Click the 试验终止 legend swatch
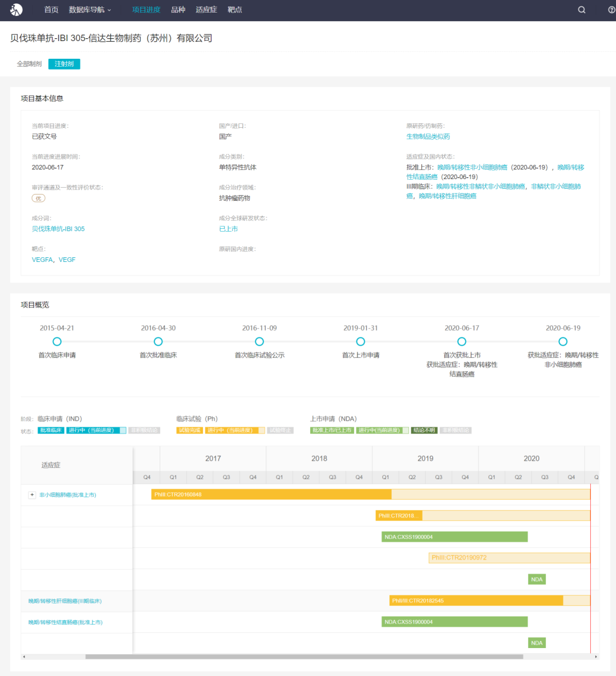This screenshot has height=676, width=616. (x=280, y=430)
